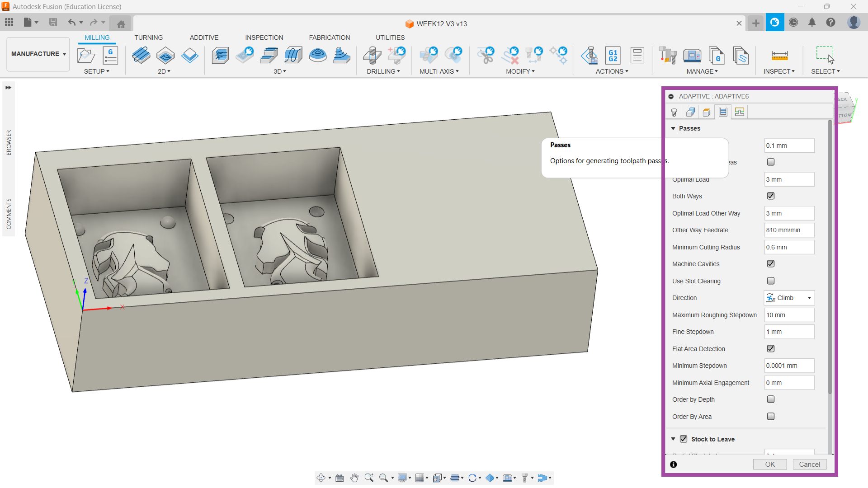Uncheck the Both Ways checkbox
The width and height of the screenshot is (868, 488).
771,196
